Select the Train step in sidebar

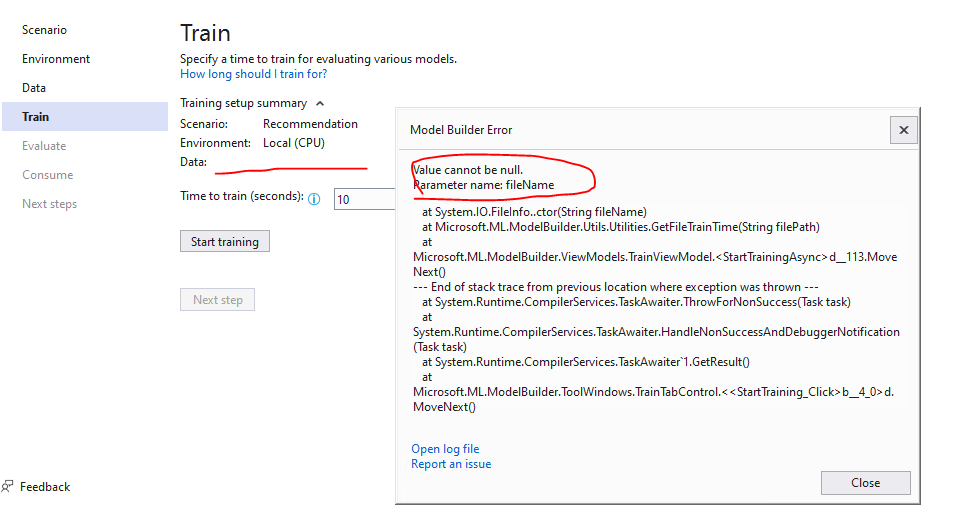(85, 116)
